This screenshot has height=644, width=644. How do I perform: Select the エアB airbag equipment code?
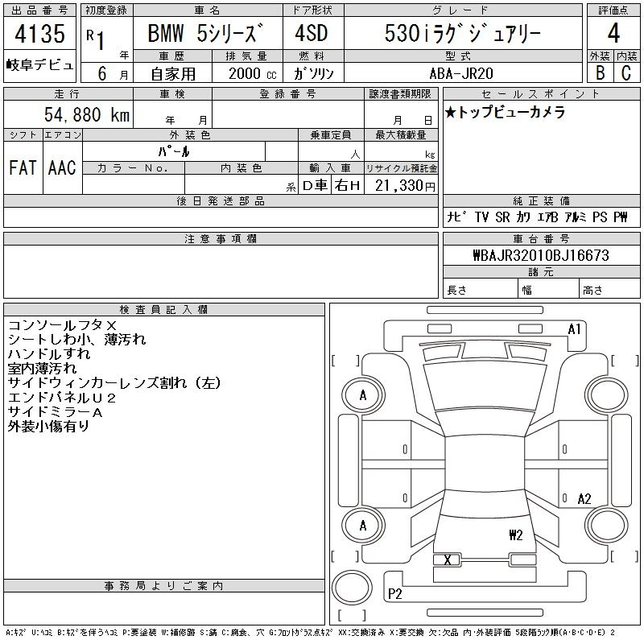(547, 217)
